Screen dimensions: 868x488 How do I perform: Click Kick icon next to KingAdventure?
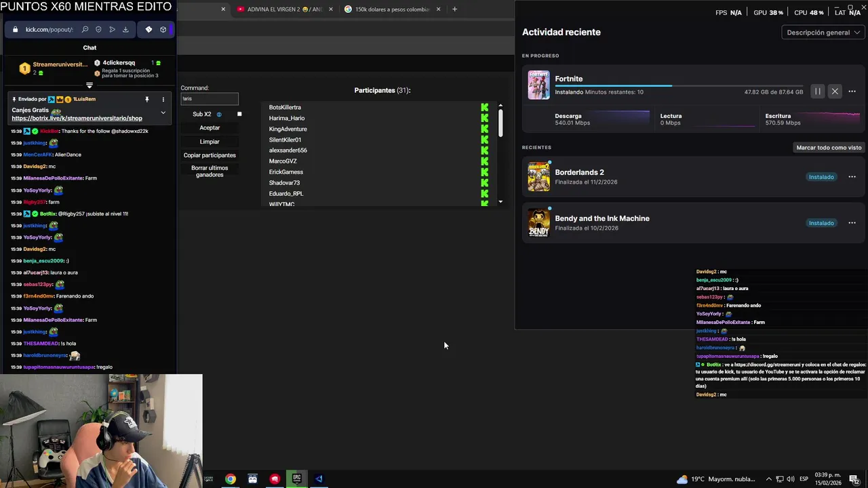coord(484,129)
